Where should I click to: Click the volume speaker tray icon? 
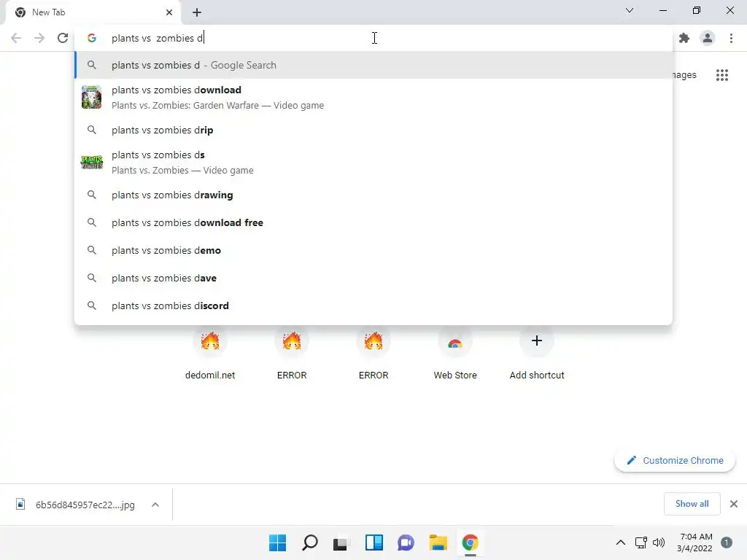tap(659, 542)
